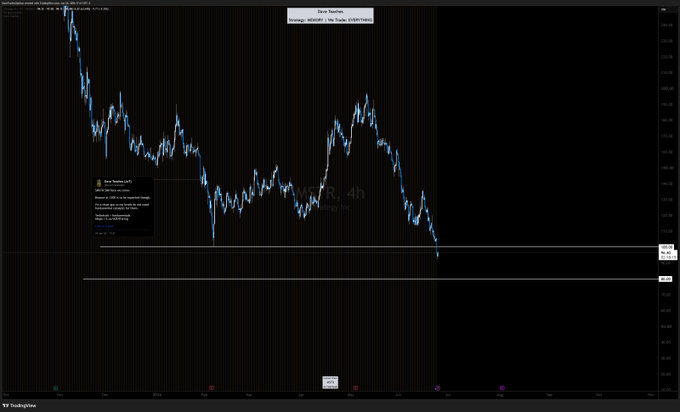Click the 100.00 price label on the axis

(667, 247)
